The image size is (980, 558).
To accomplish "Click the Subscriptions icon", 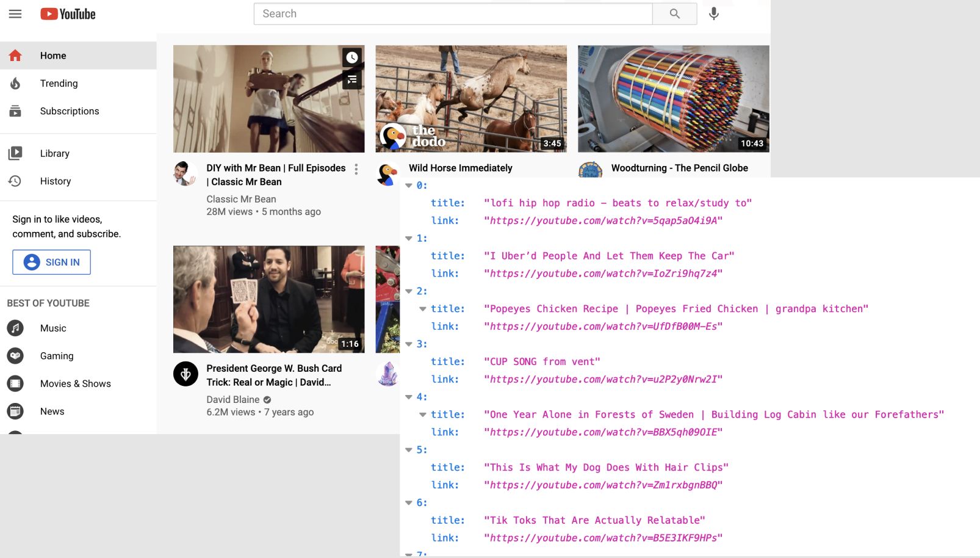I will click(x=15, y=111).
